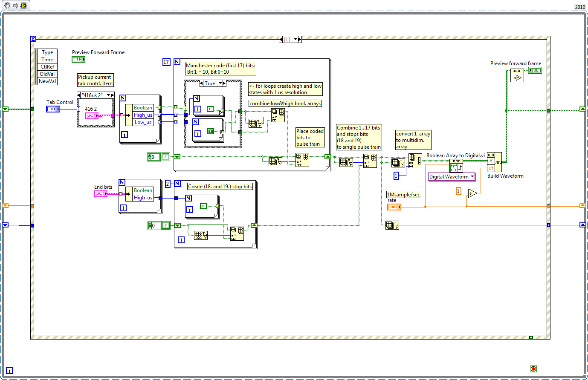
Task: Click the blue constant 1 under the Reshape Array node
Action: (x=396, y=176)
